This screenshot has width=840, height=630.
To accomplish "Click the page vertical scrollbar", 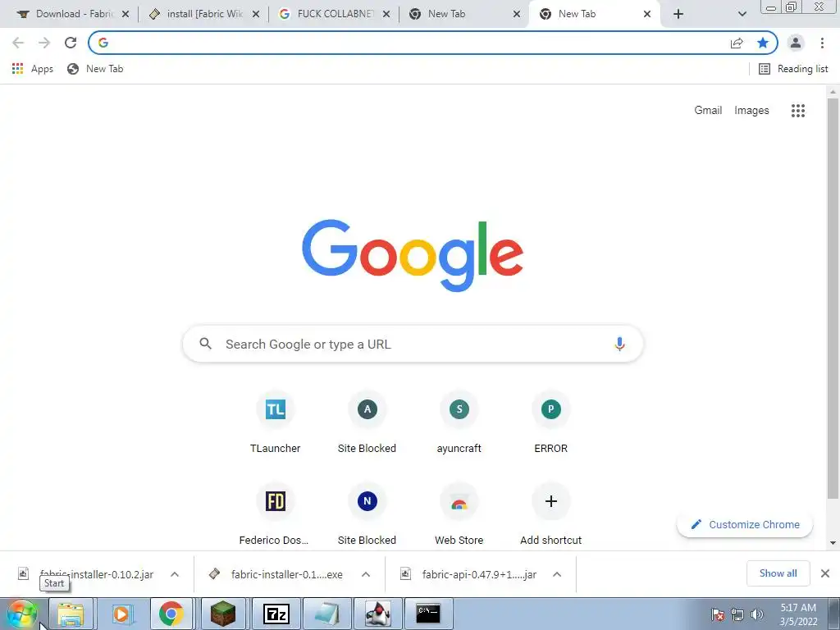I will (833, 299).
